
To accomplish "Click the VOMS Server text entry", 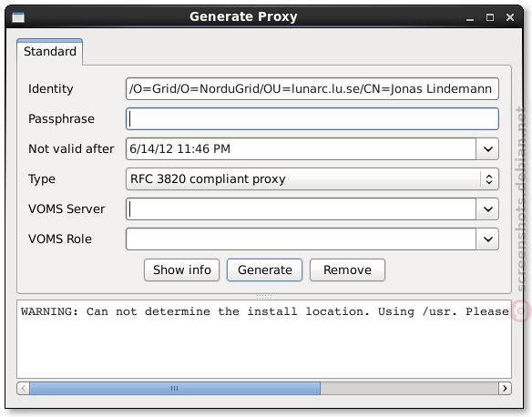I will [301, 209].
